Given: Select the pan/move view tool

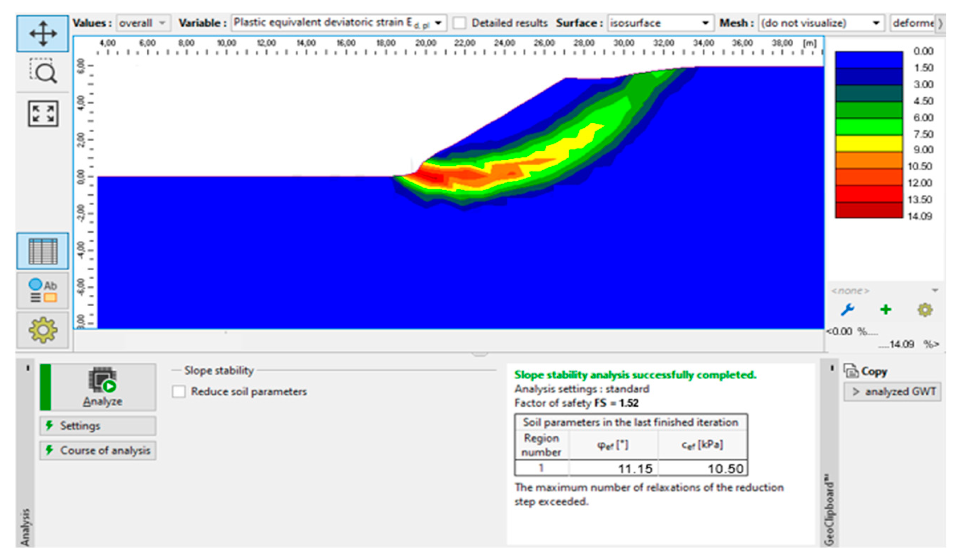Looking at the screenshot, I should point(42,33).
